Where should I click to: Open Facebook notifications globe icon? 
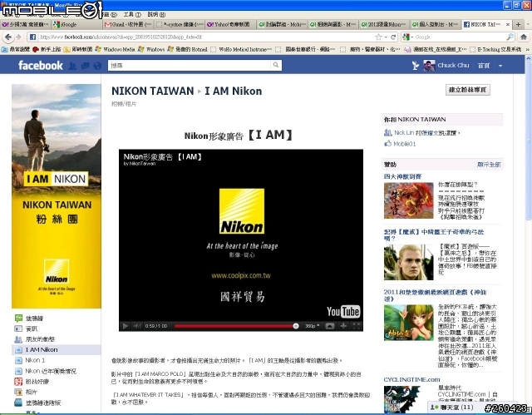tap(97, 66)
